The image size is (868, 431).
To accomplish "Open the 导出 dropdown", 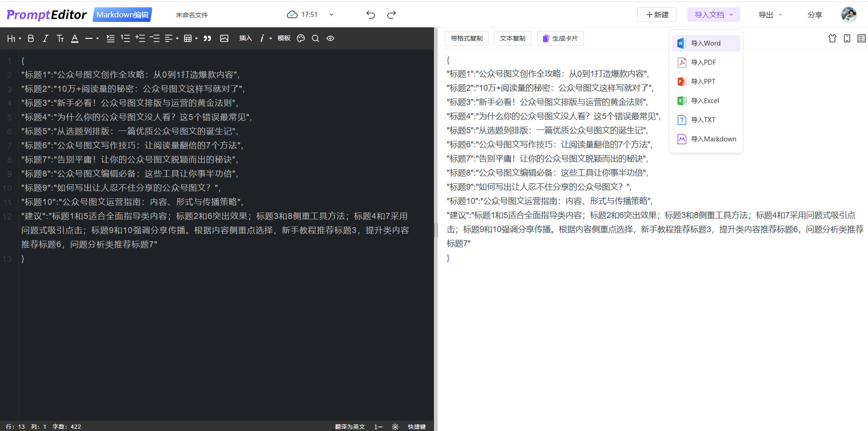I will [770, 15].
